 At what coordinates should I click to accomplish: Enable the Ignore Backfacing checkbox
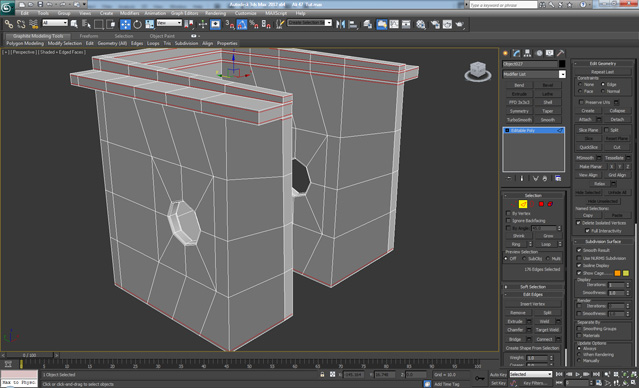(508, 220)
